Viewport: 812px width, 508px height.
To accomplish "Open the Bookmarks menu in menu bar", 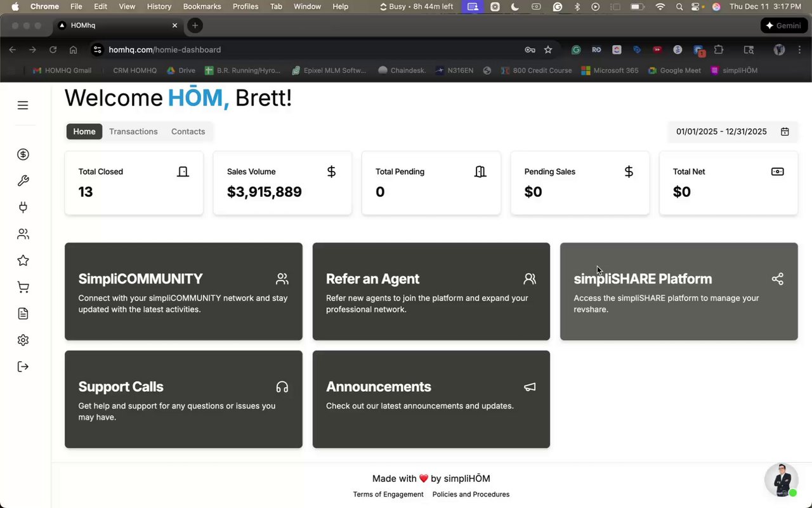I will pos(202,6).
